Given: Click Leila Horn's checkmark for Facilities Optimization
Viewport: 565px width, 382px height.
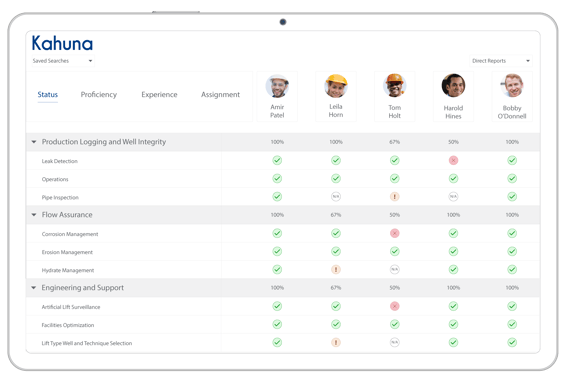Looking at the screenshot, I should pos(336,324).
